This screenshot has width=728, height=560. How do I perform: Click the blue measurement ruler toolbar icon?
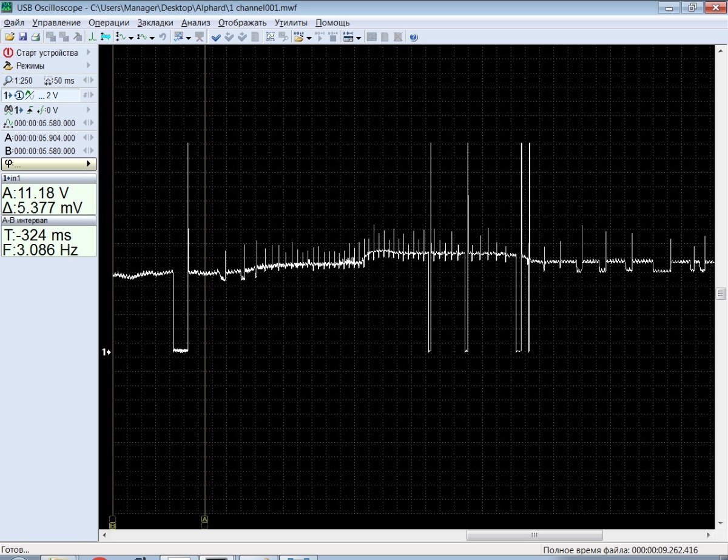coord(106,37)
